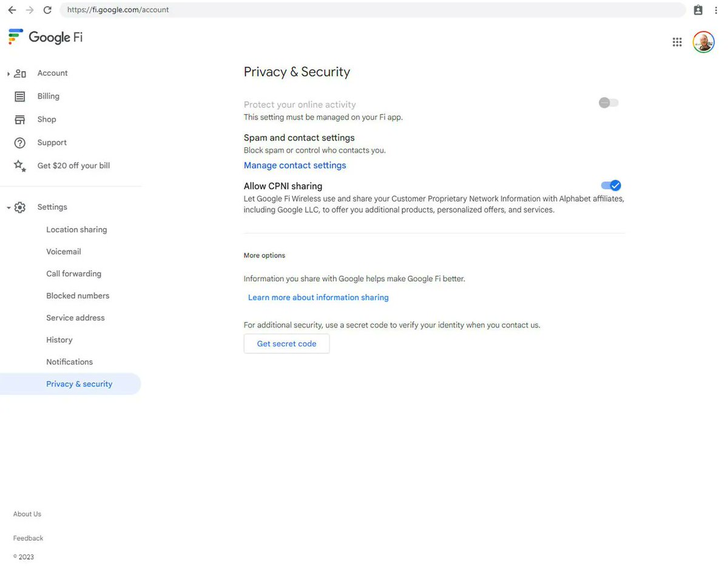Reload the page with the refresh icon

pos(47,10)
